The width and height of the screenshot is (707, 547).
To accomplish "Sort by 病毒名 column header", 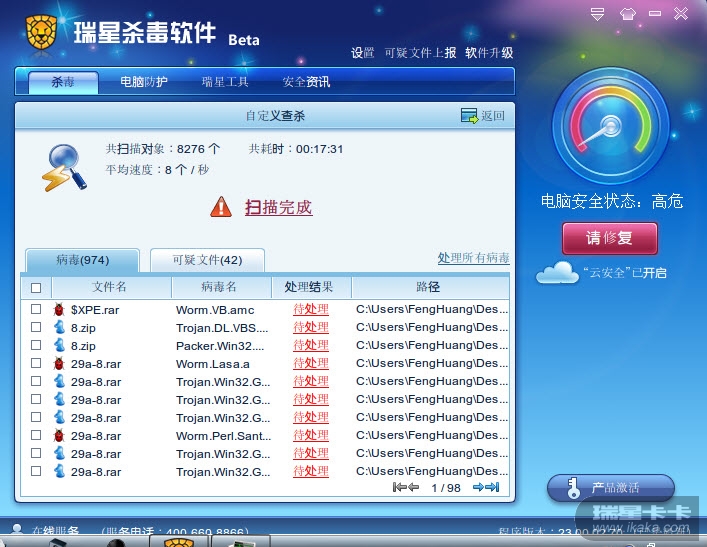I will click(x=221, y=287).
